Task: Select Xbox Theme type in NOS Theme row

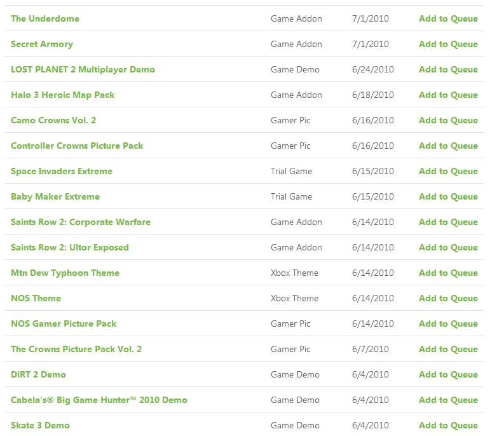Action: [294, 298]
